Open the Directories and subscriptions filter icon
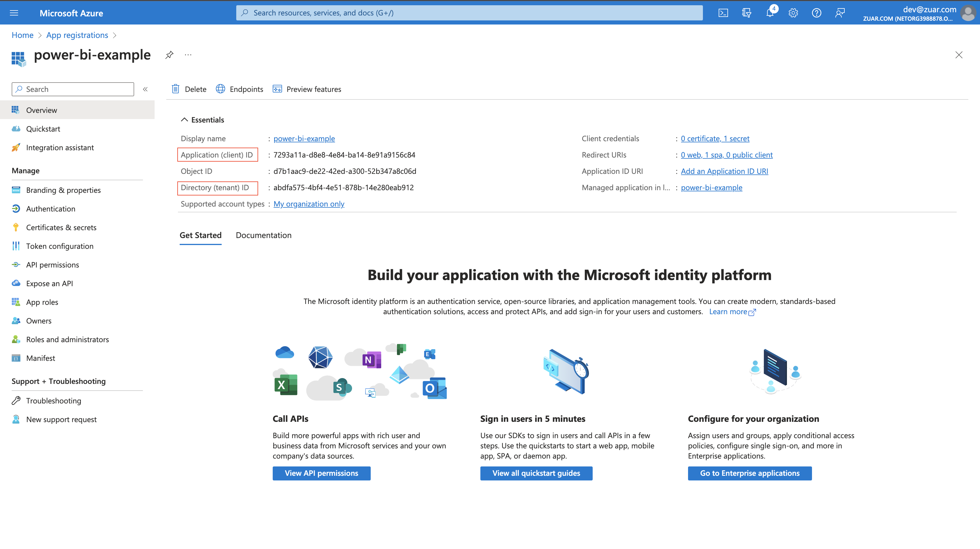 click(x=746, y=13)
